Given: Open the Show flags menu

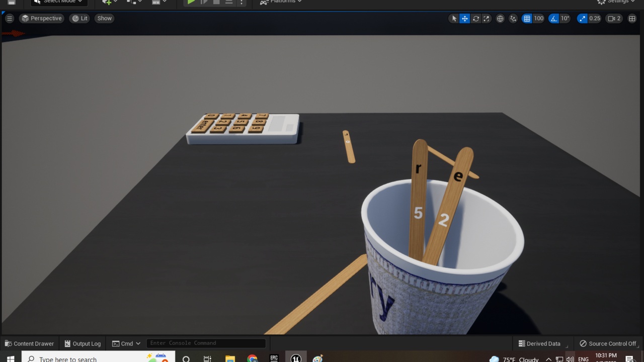Looking at the screenshot, I should click(105, 18).
